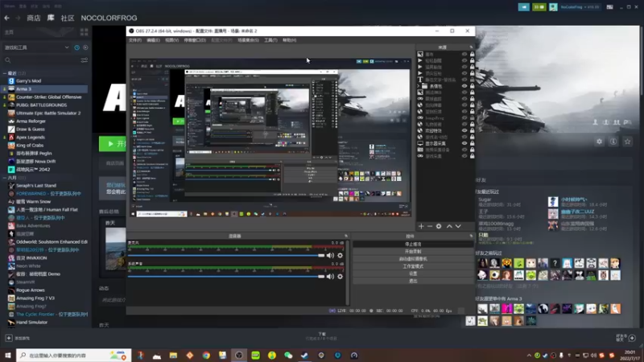This screenshot has width=644, height=362.
Task: Collapse the 最近 section in Steam library
Action: pos(5,73)
